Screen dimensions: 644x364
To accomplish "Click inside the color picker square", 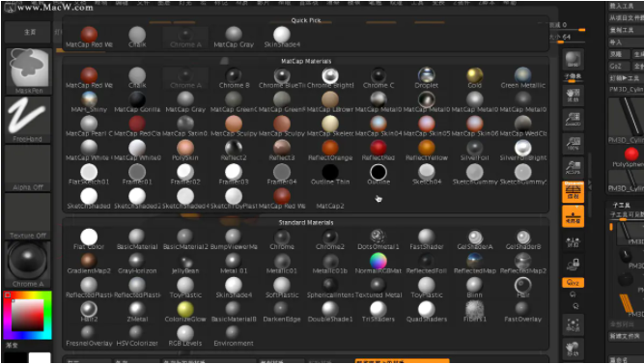I will point(28,315).
